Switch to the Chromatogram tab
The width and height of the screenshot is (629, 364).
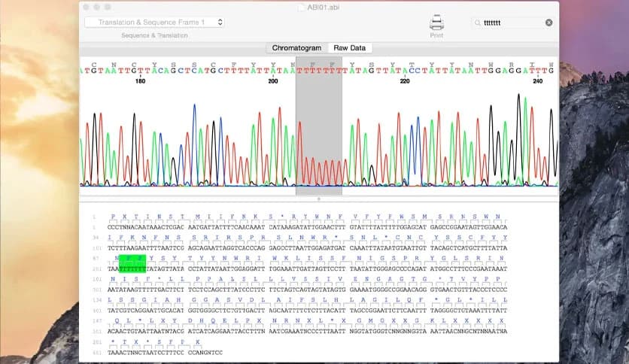(x=296, y=48)
